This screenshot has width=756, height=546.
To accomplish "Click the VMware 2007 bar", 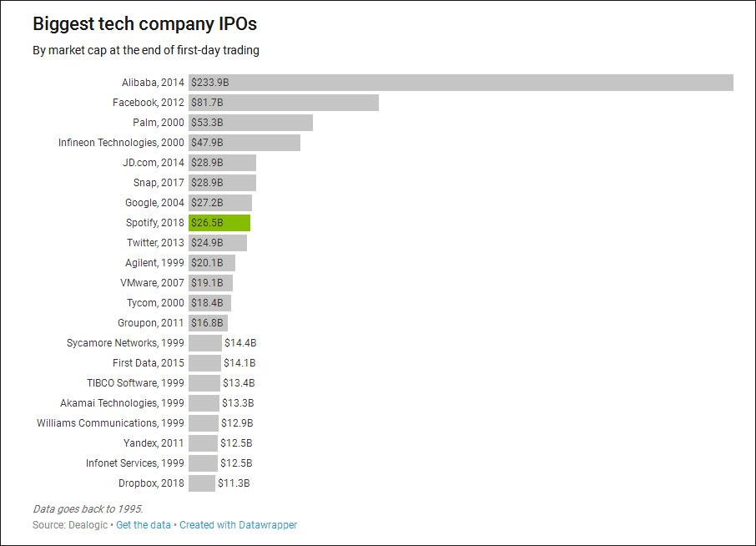I will [x=211, y=283].
